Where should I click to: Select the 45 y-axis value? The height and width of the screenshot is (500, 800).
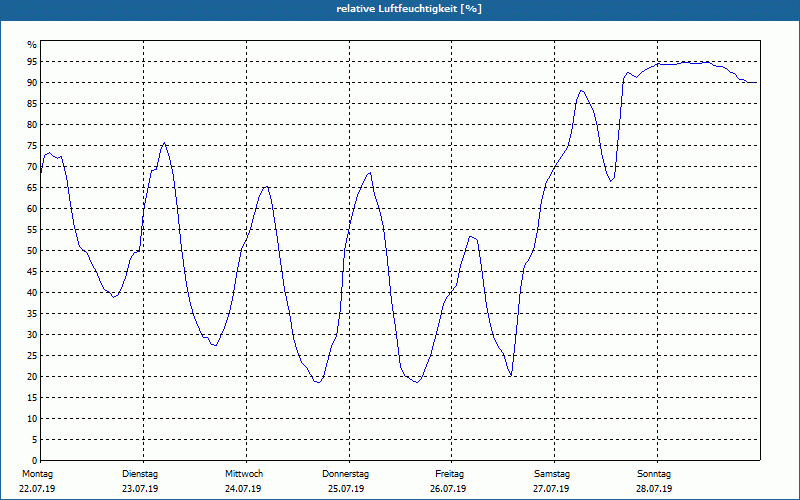click(32, 271)
